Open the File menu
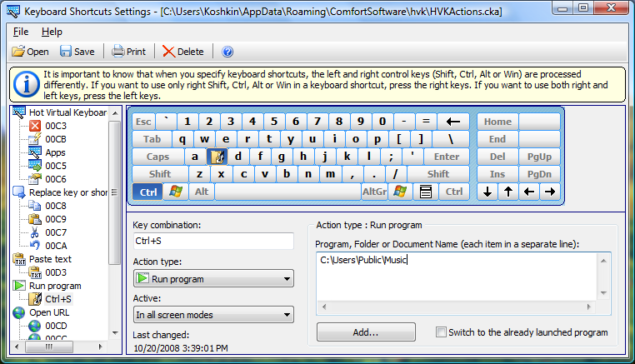Viewport: 635px width, 364px height. tap(21, 32)
